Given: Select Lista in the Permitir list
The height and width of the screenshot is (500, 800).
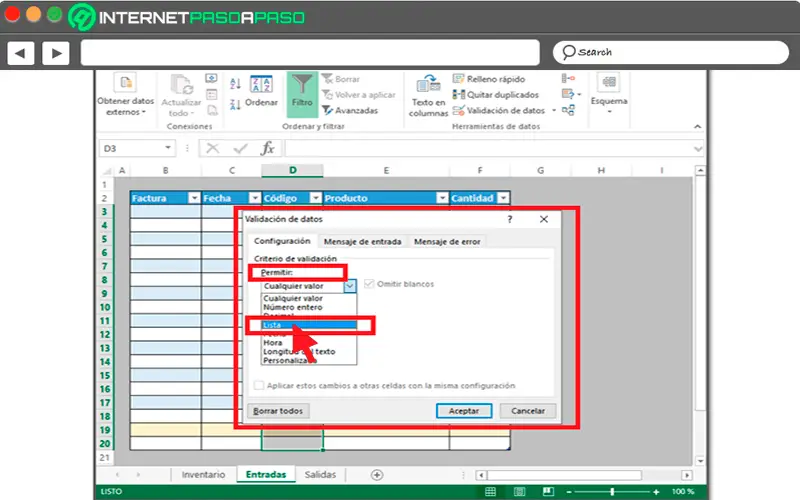Looking at the screenshot, I should [x=309, y=325].
